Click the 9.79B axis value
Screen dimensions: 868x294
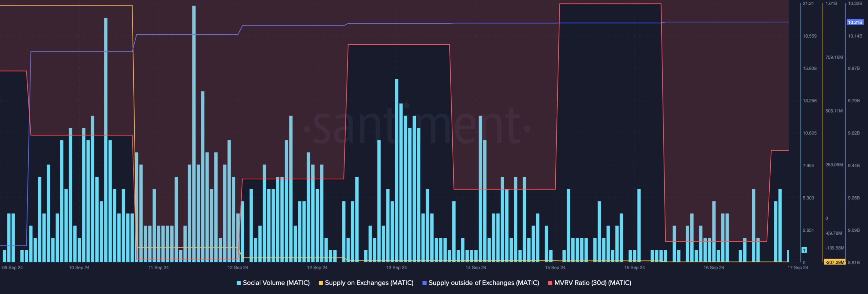point(854,101)
